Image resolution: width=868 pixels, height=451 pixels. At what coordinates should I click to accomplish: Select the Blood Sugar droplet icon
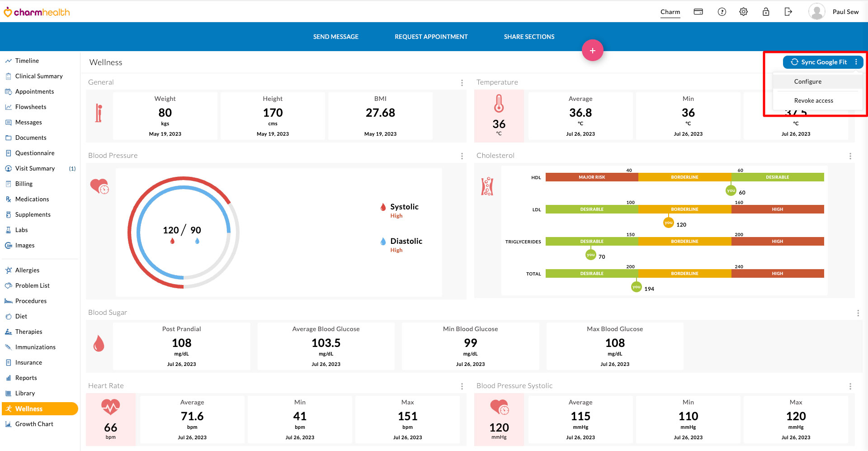99,343
